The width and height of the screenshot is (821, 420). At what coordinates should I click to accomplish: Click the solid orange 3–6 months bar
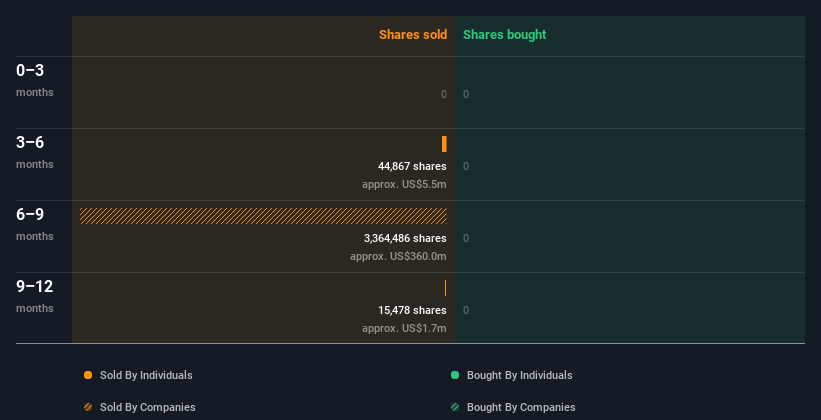click(444, 144)
